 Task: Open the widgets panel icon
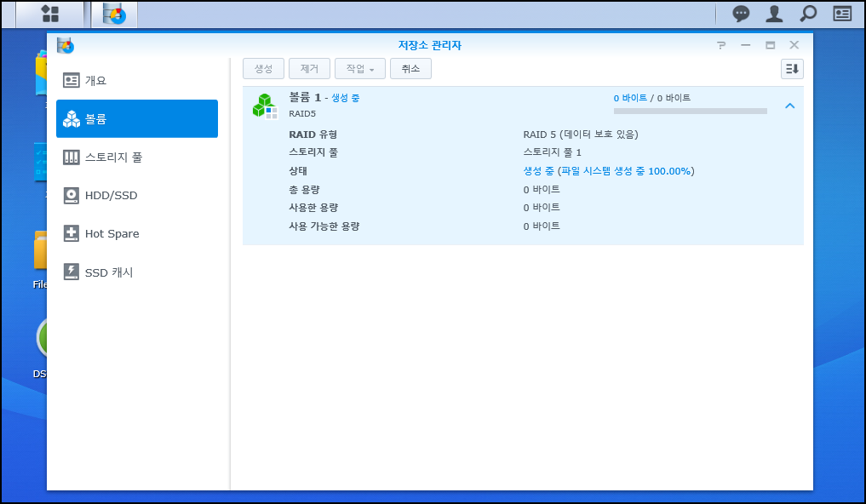[842, 14]
